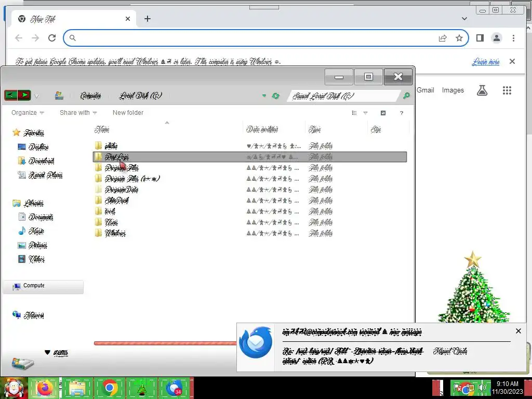Open Explorer help question mark

click(402, 113)
